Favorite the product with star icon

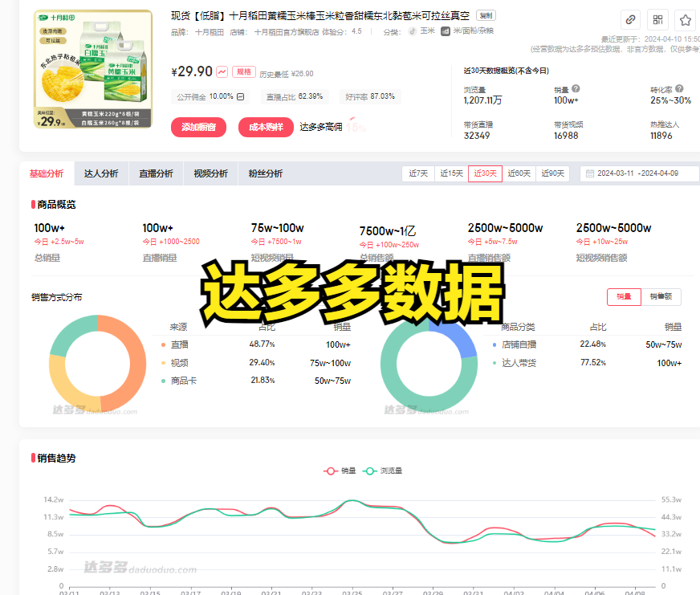coord(685,20)
